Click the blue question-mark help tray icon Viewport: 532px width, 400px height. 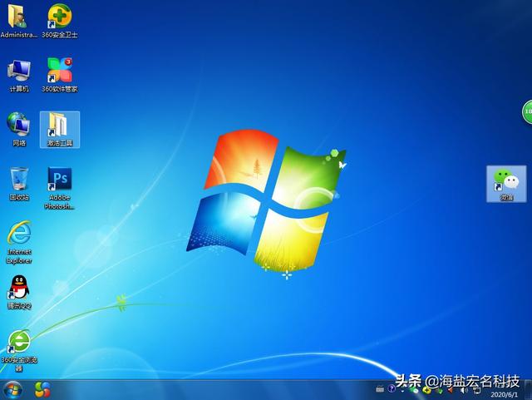coord(392,389)
